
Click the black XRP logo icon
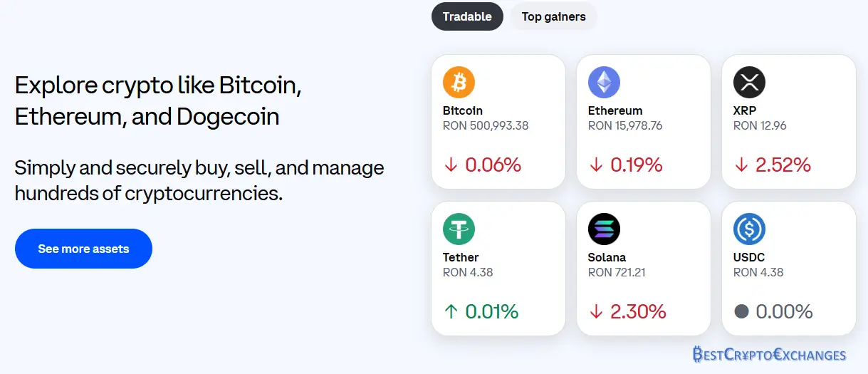click(x=749, y=83)
